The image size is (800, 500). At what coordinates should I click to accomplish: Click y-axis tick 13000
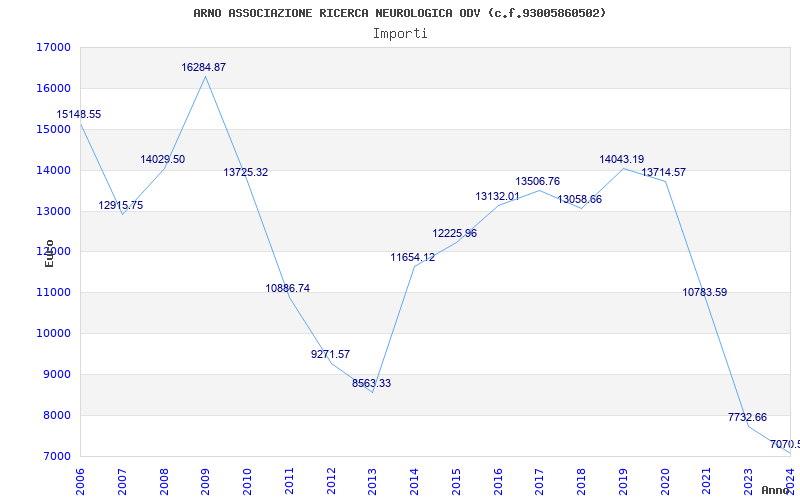pos(54,211)
